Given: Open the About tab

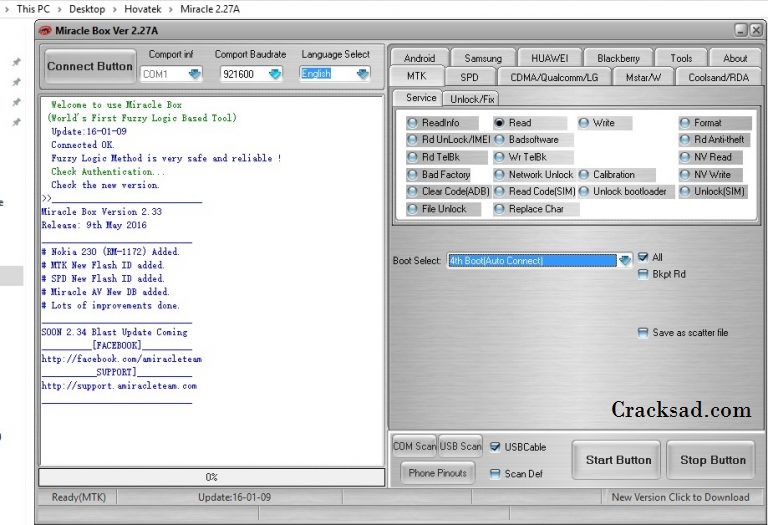Looking at the screenshot, I should 735,58.
